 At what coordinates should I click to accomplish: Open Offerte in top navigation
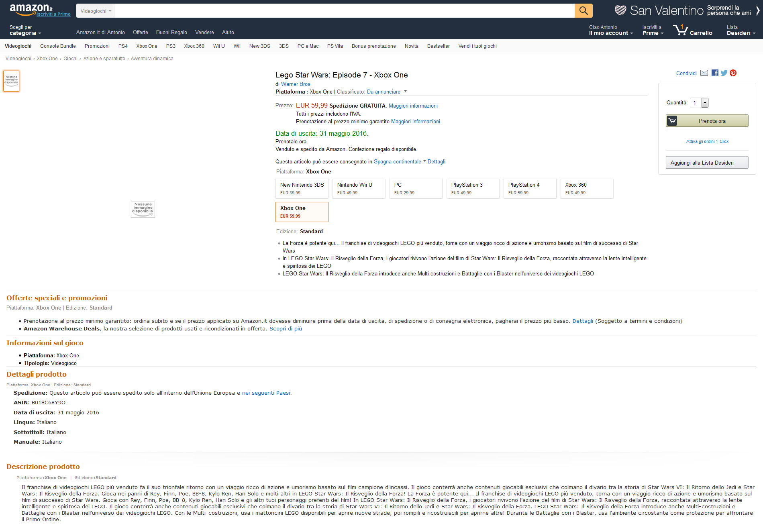click(x=141, y=33)
